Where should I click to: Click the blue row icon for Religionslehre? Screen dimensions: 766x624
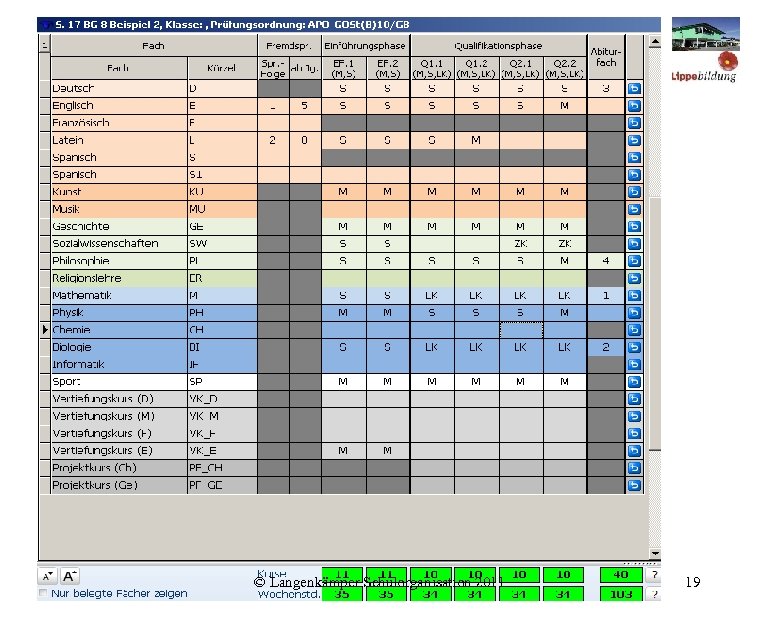click(634, 278)
